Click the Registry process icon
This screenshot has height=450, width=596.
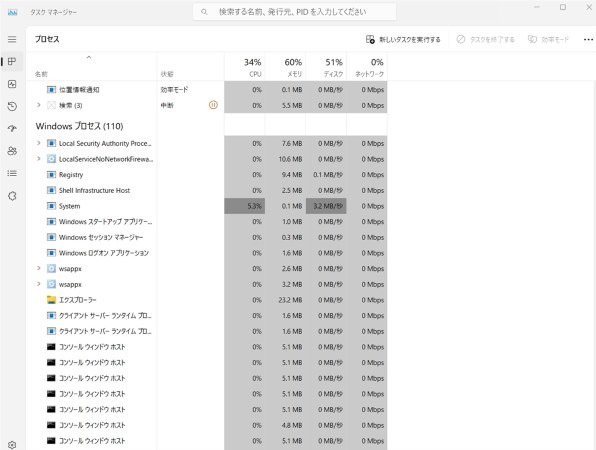51,175
